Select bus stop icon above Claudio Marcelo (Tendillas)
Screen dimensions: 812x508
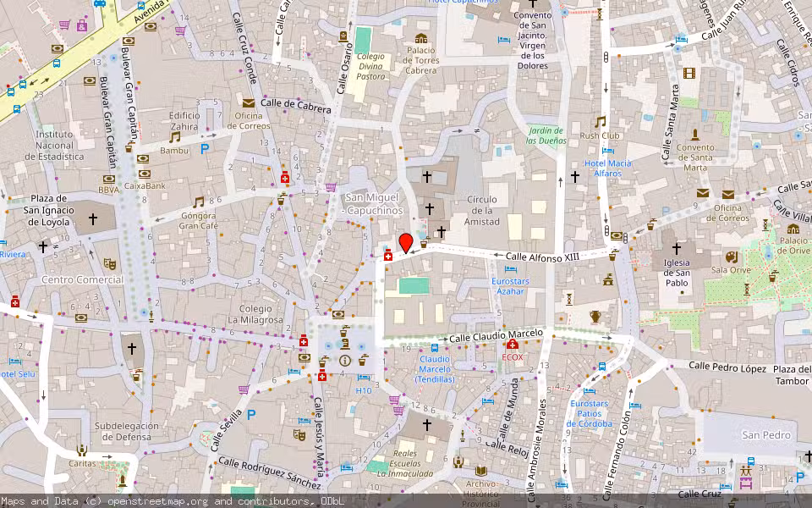pos(435,348)
